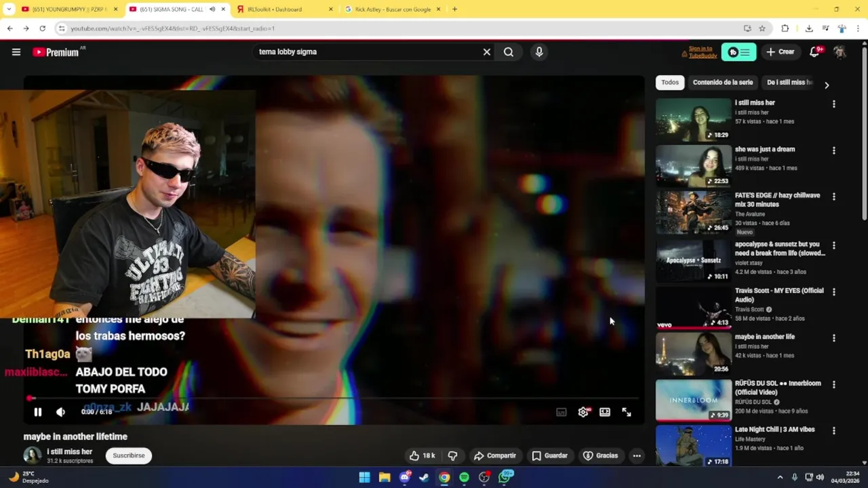Switch to theater mode view
The width and height of the screenshot is (868, 488).
[605, 412]
